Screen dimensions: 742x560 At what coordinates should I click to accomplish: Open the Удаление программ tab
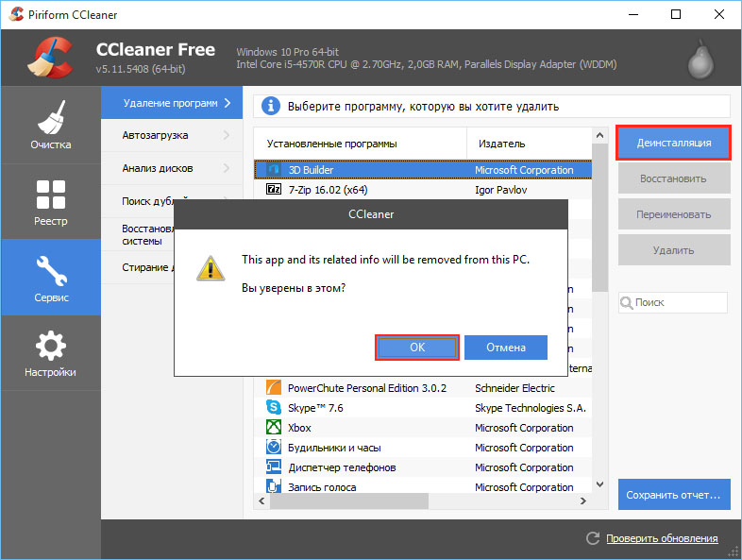172,103
